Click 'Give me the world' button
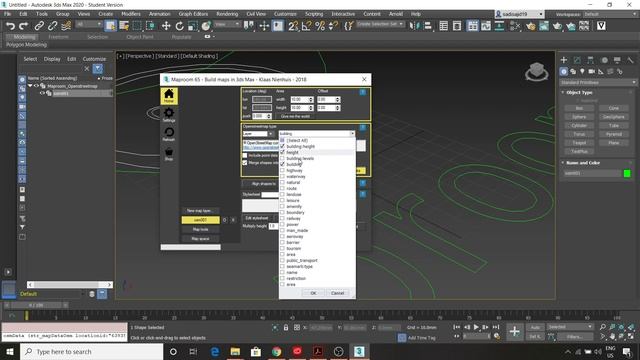 (295, 116)
